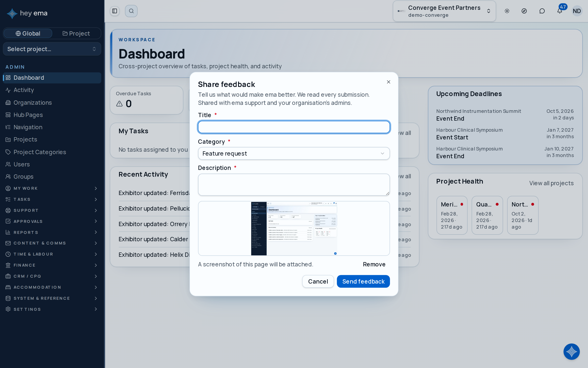Viewport: 588px width, 368px height.
Task: Open the chat bubble icon
Action: coord(542,11)
